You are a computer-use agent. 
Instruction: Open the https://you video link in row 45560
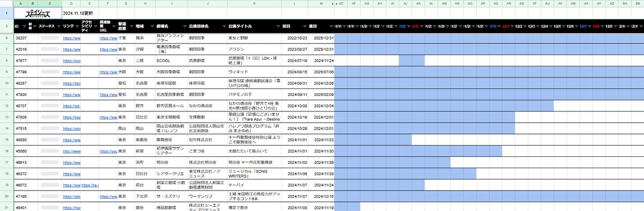(108, 151)
